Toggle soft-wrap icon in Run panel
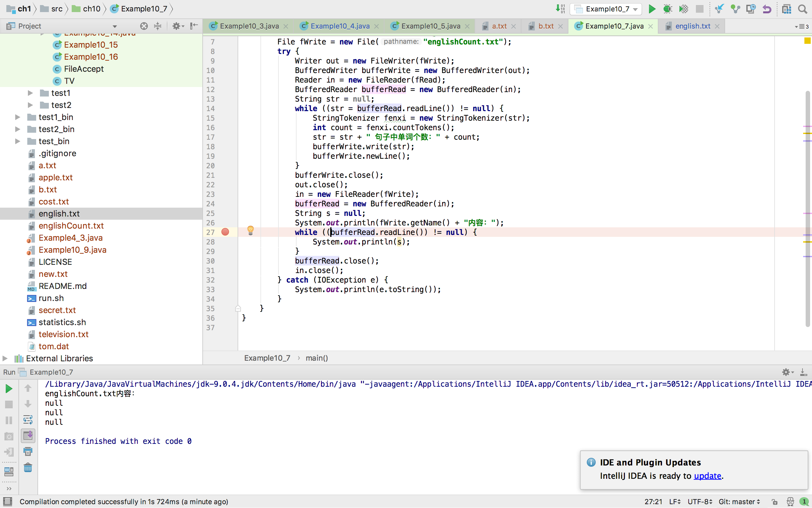Screen dimensions: 812x508 pyautogui.click(x=28, y=420)
